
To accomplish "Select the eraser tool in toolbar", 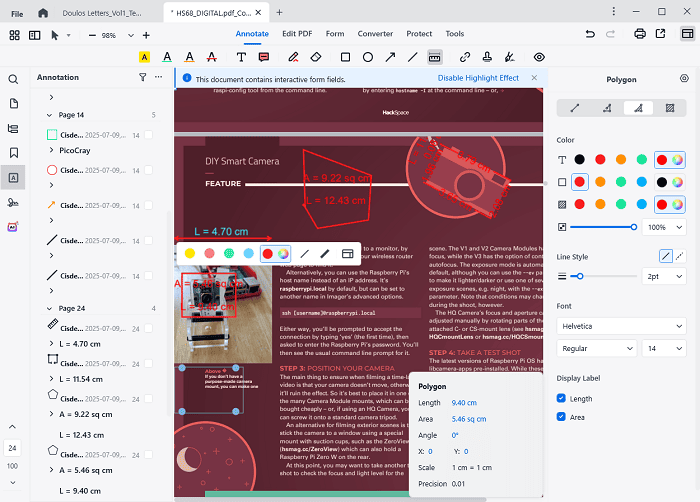I will 316,57.
